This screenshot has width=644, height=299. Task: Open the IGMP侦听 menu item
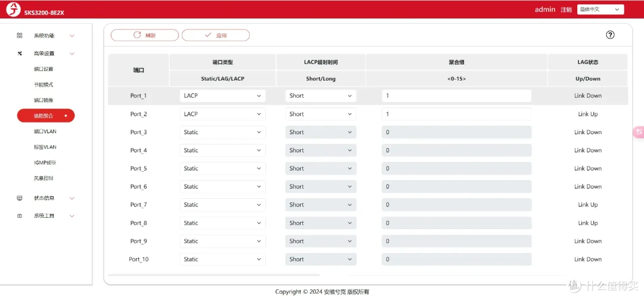point(45,162)
